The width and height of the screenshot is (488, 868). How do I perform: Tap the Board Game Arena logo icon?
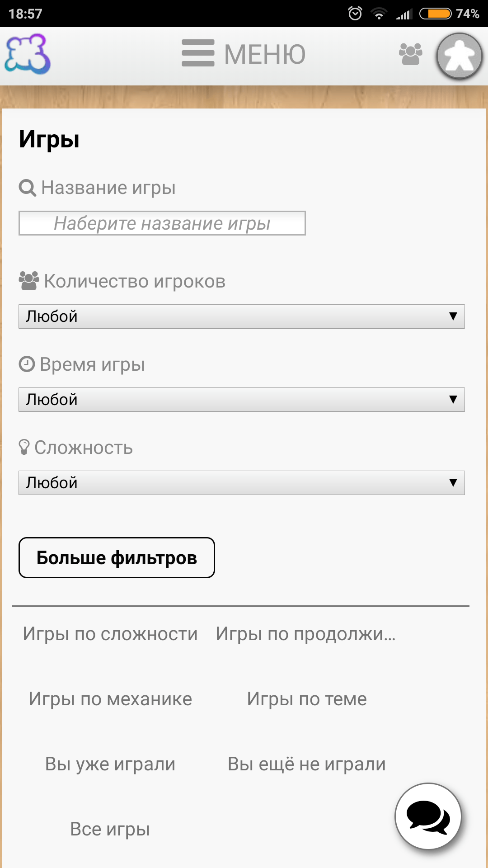[28, 54]
